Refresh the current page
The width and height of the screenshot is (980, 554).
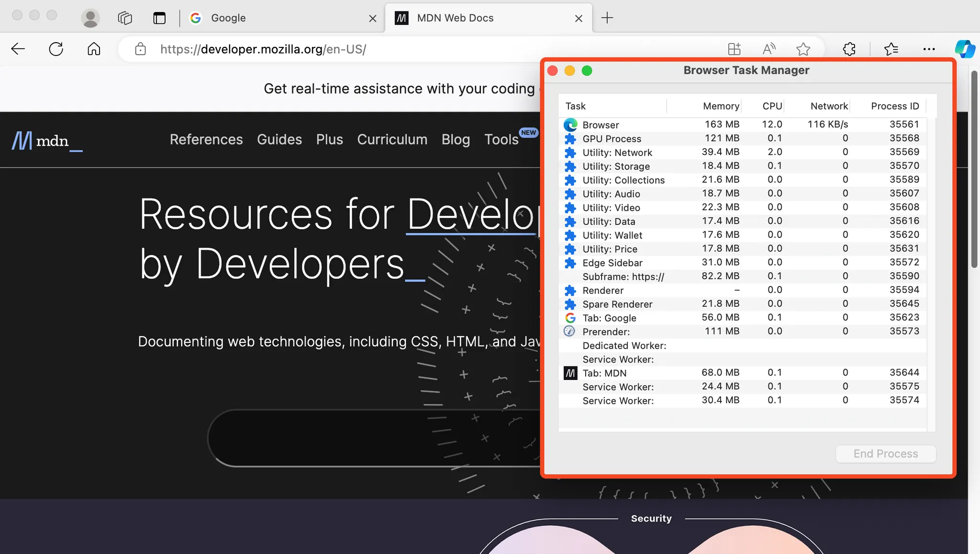coord(56,49)
